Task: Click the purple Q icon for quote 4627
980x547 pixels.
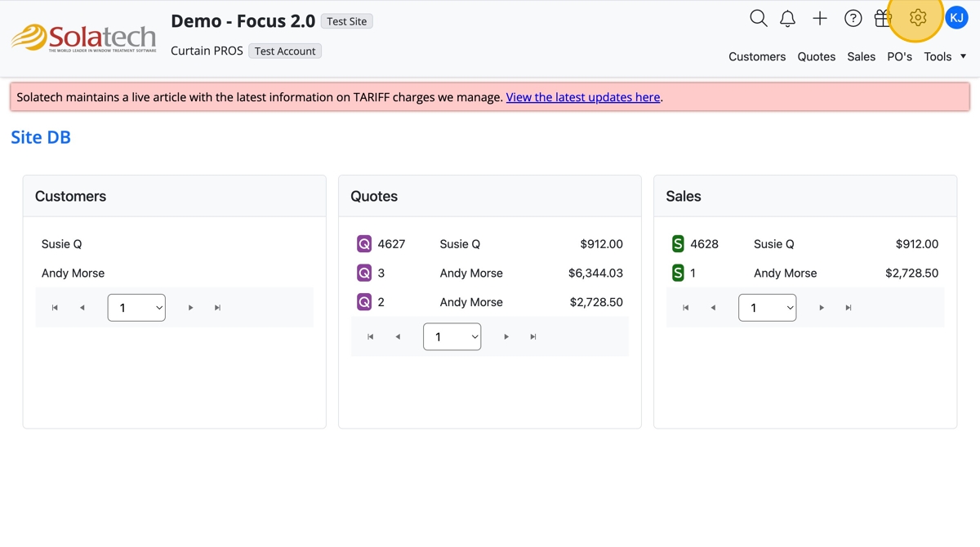Action: tap(364, 243)
